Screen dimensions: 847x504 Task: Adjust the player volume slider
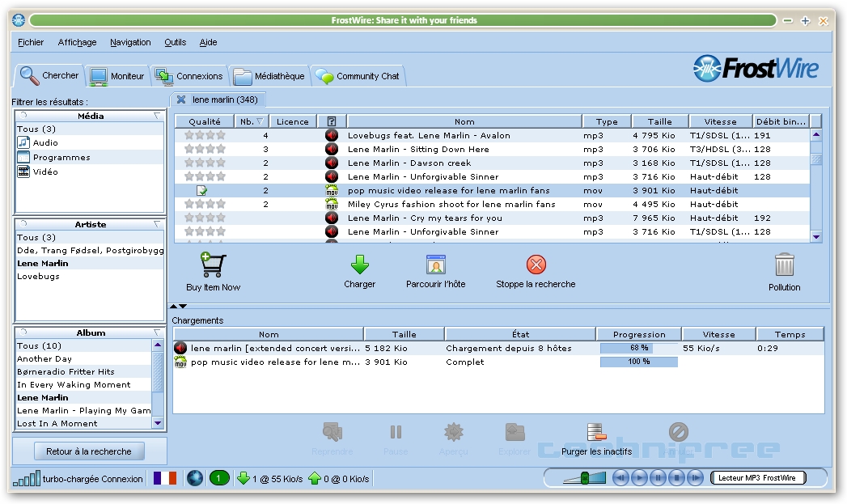584,478
